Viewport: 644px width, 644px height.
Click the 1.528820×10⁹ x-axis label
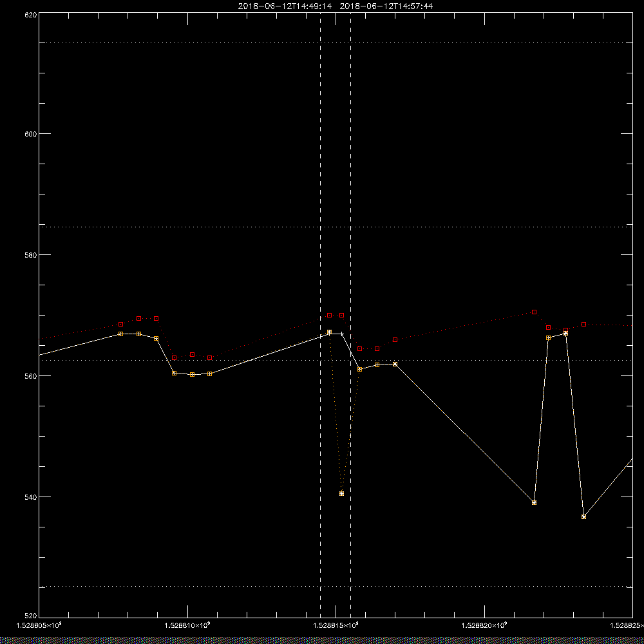[485, 625]
